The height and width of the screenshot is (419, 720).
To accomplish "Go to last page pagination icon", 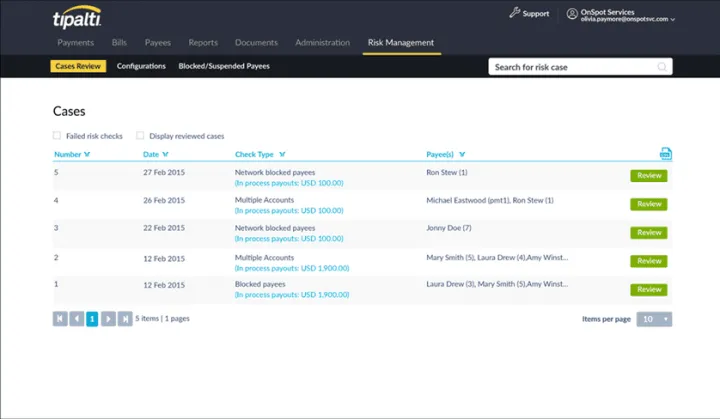I will pos(125,319).
